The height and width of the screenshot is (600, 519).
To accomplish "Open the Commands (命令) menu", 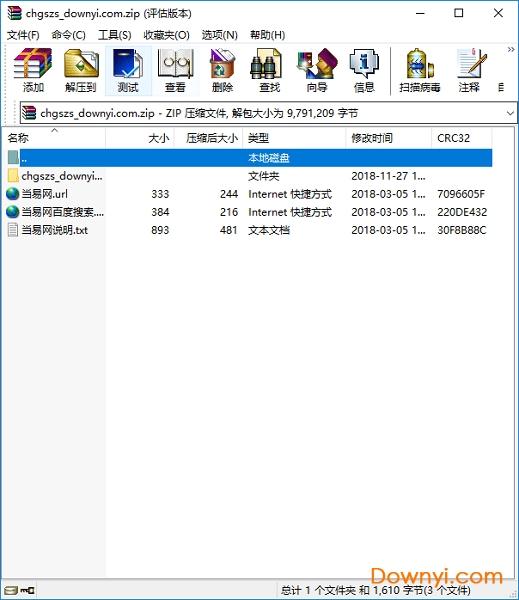I will coord(69,35).
